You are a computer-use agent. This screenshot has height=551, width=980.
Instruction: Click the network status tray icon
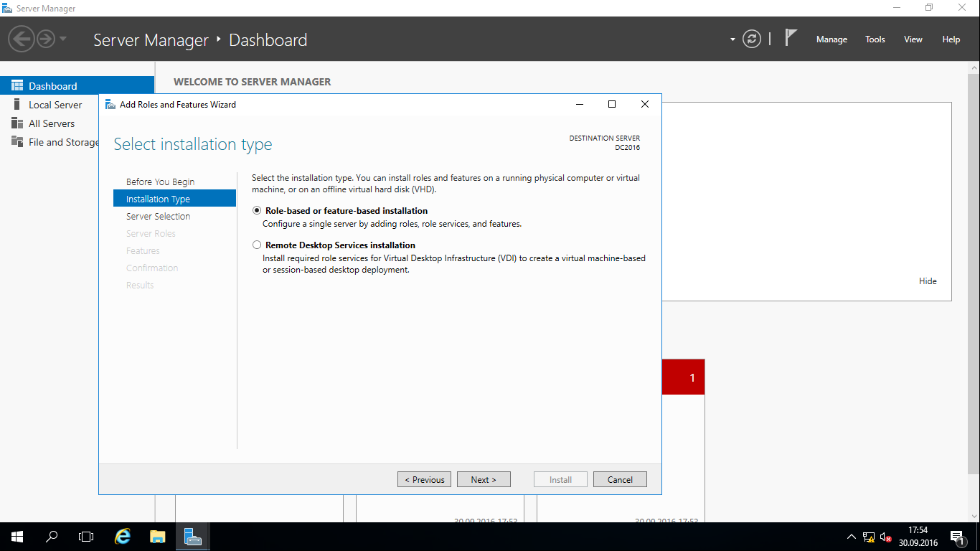pyautogui.click(x=869, y=537)
